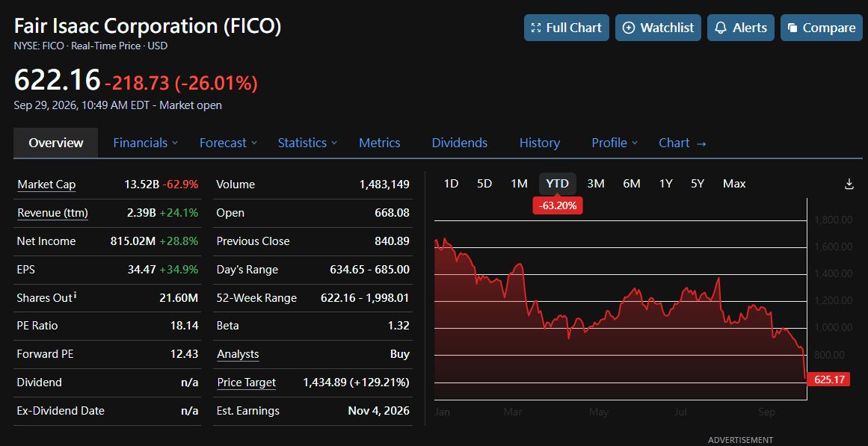Screen dimensions: 868x446
Task: Open the Alerts button
Action: [741, 28]
